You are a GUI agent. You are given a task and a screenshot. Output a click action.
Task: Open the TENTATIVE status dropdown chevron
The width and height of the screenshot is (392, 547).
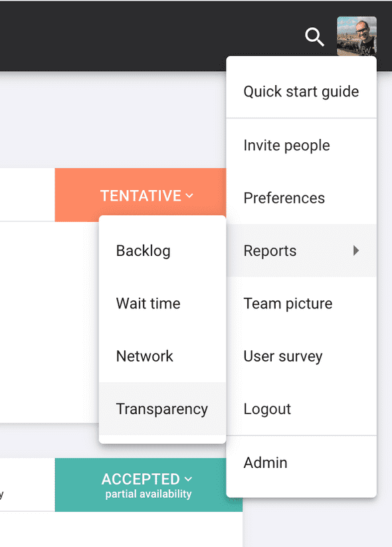tap(189, 195)
